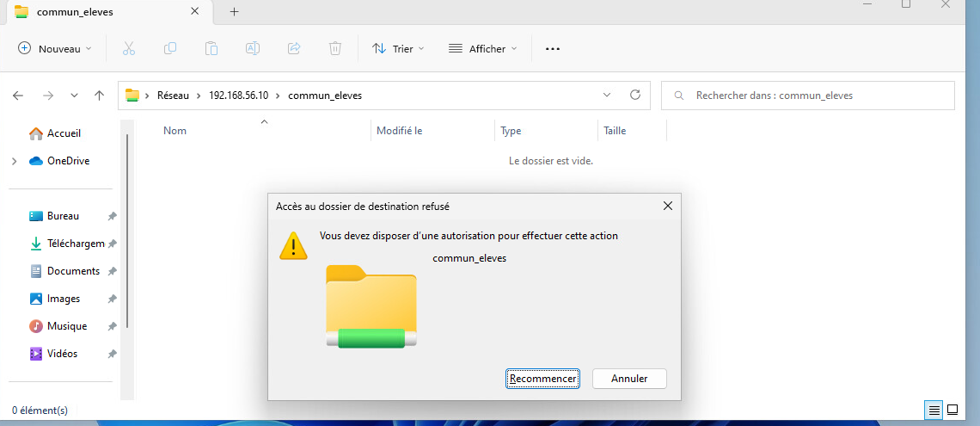Switch to details view layout icon
Viewport: 980px width, 426px height.
[934, 410]
